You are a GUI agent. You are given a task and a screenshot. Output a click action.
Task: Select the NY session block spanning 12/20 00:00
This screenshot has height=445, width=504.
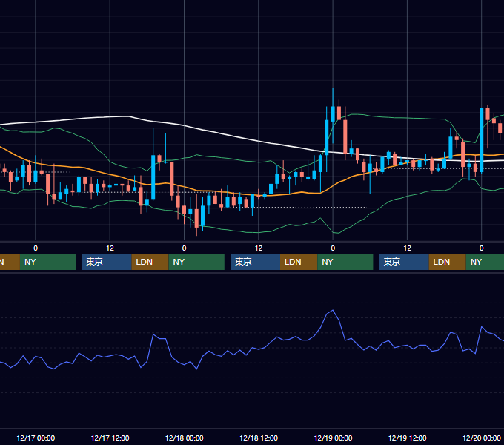pos(485,262)
